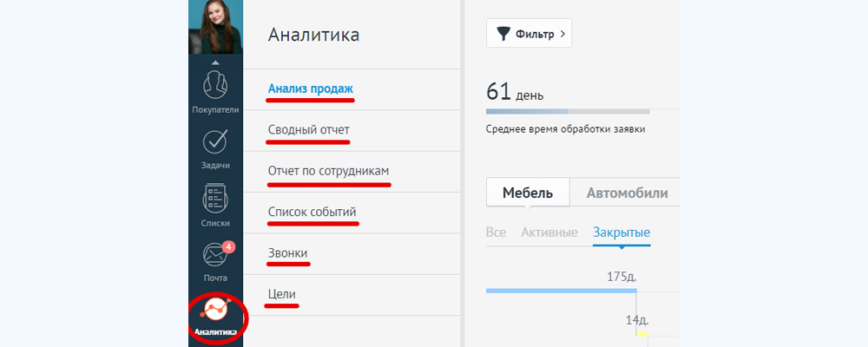
Task: Go to Отчет по сотрудникам
Action: click(329, 171)
